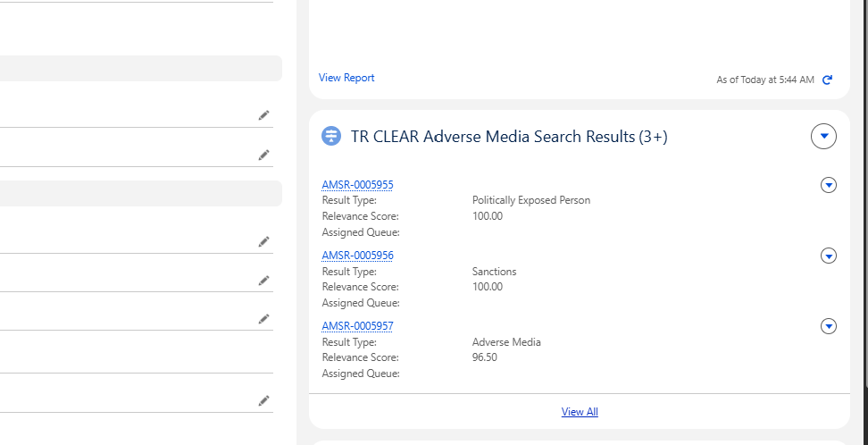Select the 96.50 relevance score value
The height and width of the screenshot is (445, 868).
(485, 357)
